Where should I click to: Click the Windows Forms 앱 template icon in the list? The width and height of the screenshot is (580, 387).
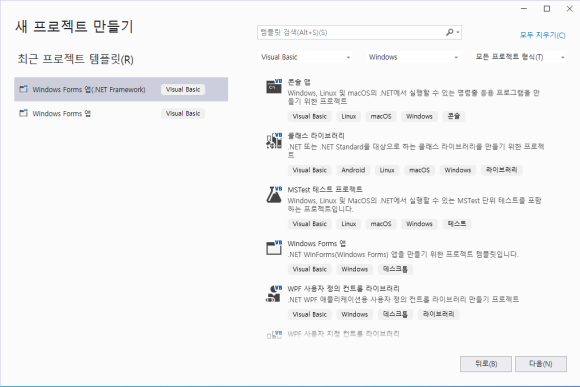click(274, 248)
